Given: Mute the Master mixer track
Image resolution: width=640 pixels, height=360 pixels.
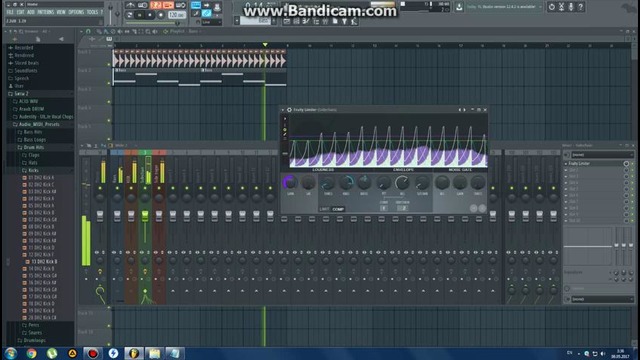Looking at the screenshot, I should [100, 188].
